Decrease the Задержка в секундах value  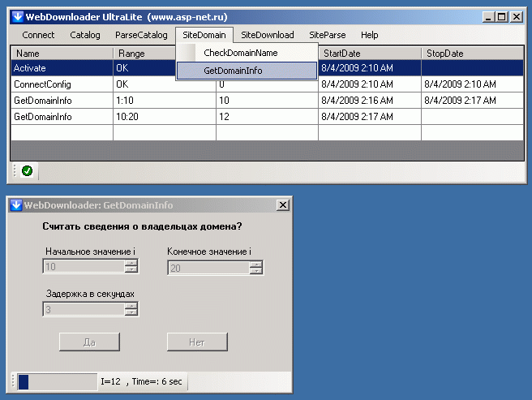[131, 312]
